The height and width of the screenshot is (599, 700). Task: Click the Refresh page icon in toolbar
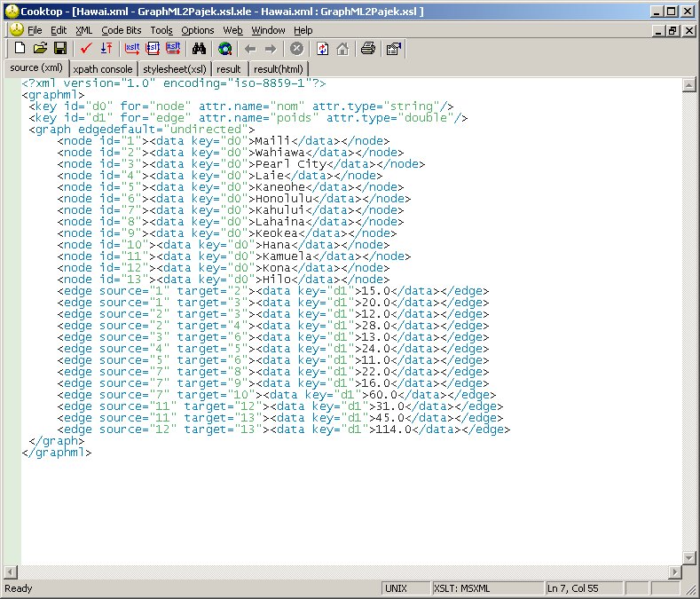click(322, 49)
